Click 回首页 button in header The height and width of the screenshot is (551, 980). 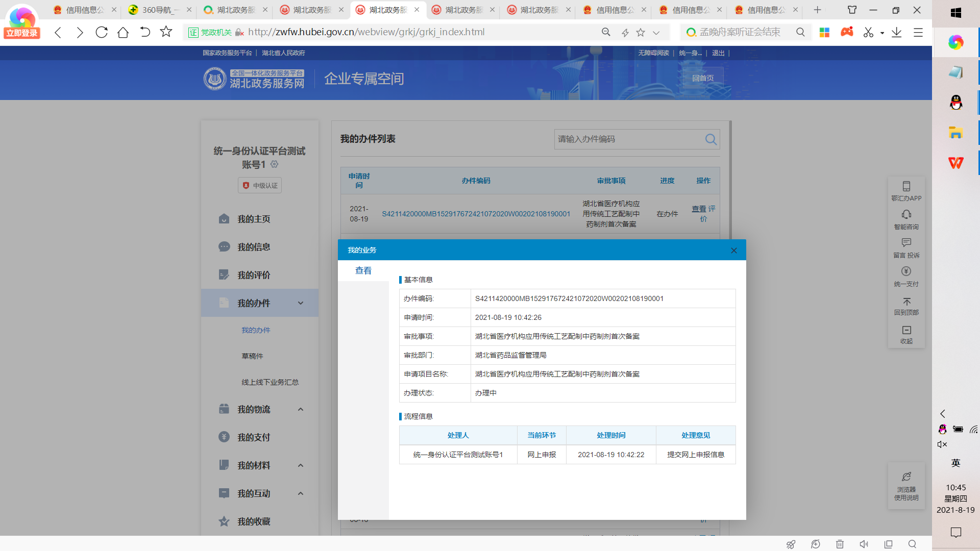(703, 78)
